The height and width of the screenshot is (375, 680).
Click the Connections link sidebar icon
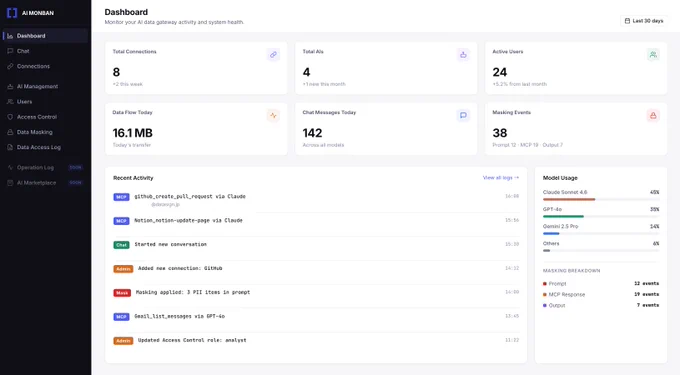[10, 66]
